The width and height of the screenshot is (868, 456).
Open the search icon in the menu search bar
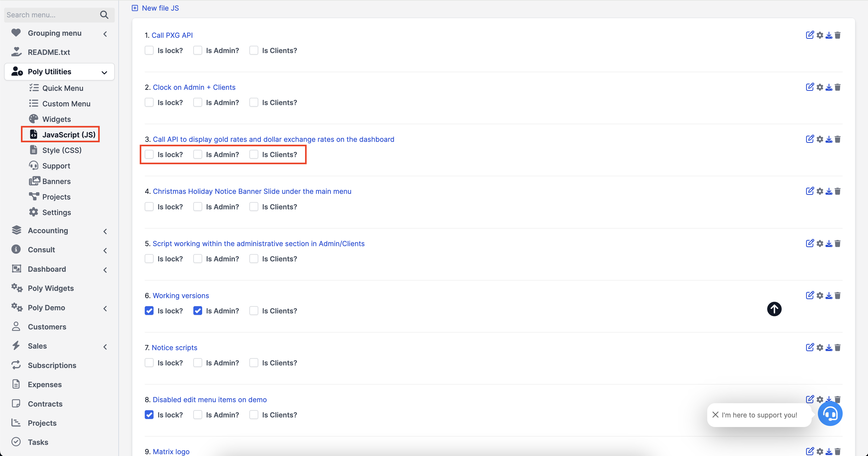(104, 15)
